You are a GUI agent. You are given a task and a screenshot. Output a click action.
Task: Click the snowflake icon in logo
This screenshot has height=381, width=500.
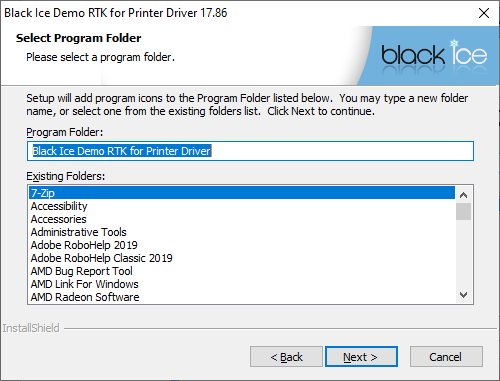[454, 43]
